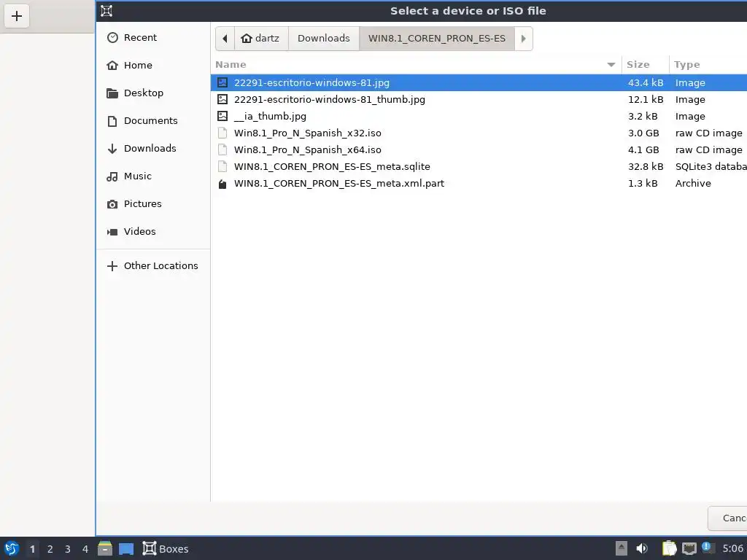Click the blank file icon of the x32 iso

[222, 133]
